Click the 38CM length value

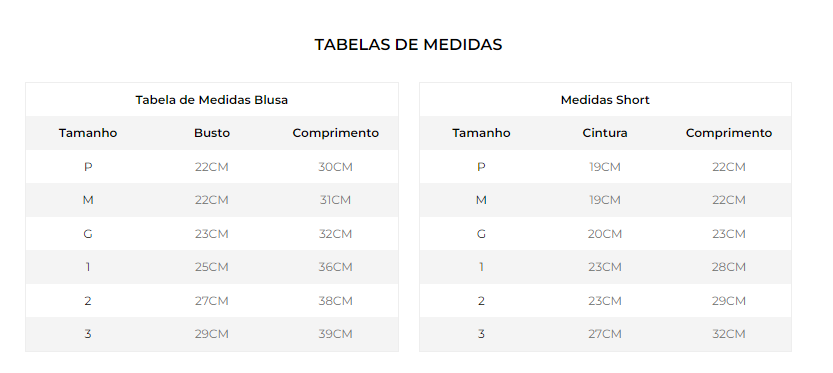tap(336, 301)
